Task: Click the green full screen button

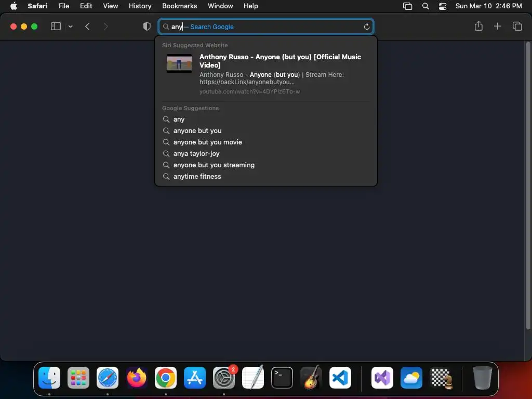Action: 34,26
